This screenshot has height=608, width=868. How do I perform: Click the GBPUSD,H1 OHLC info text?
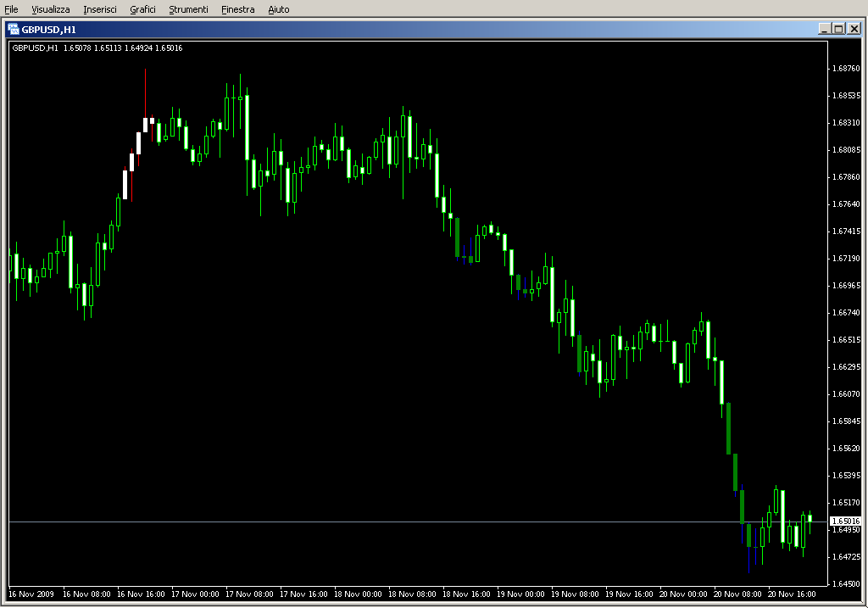coord(97,48)
